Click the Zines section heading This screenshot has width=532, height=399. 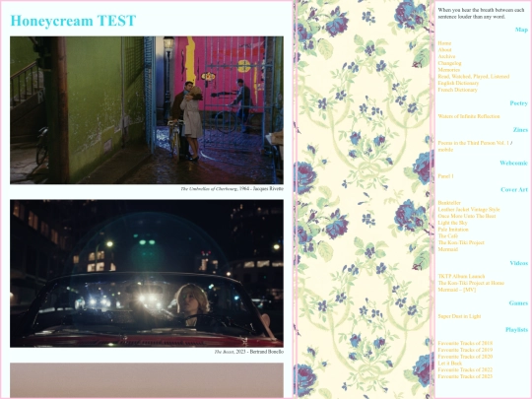click(520, 130)
